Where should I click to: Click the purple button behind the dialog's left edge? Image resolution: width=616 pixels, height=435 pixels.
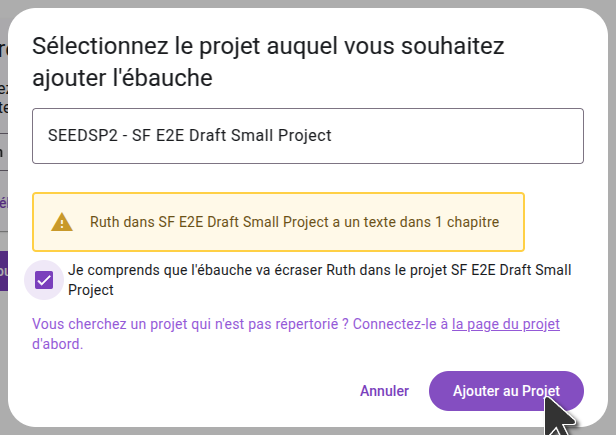coord(4,271)
